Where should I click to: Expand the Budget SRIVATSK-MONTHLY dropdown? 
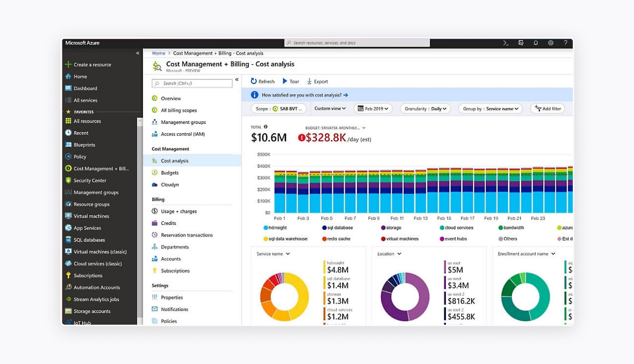pos(335,128)
